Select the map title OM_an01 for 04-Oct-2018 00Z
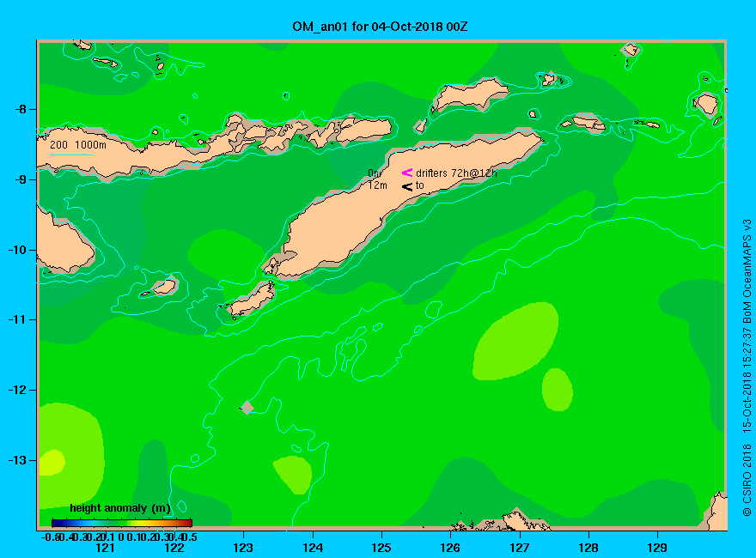 pos(380,27)
